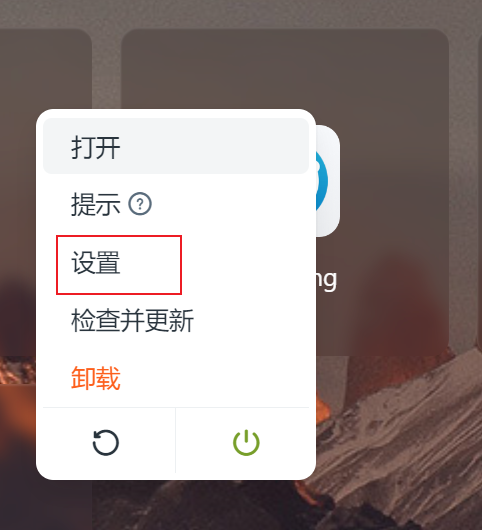
Task: Click the card area right of the app icon
Action: 394,181
